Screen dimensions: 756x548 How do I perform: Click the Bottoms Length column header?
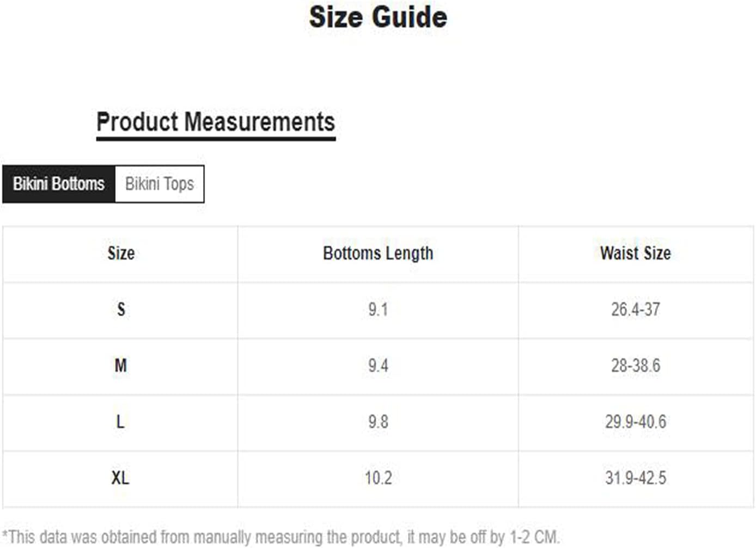[x=378, y=254]
